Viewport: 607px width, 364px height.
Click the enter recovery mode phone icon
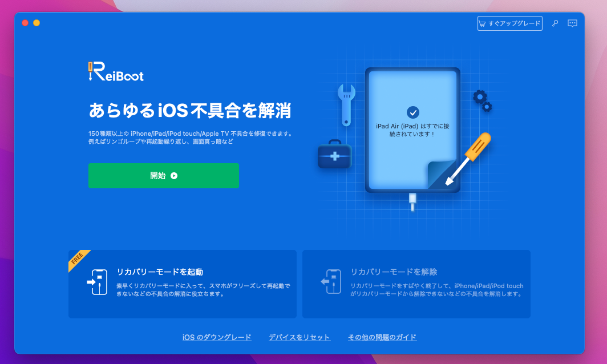pos(97,282)
